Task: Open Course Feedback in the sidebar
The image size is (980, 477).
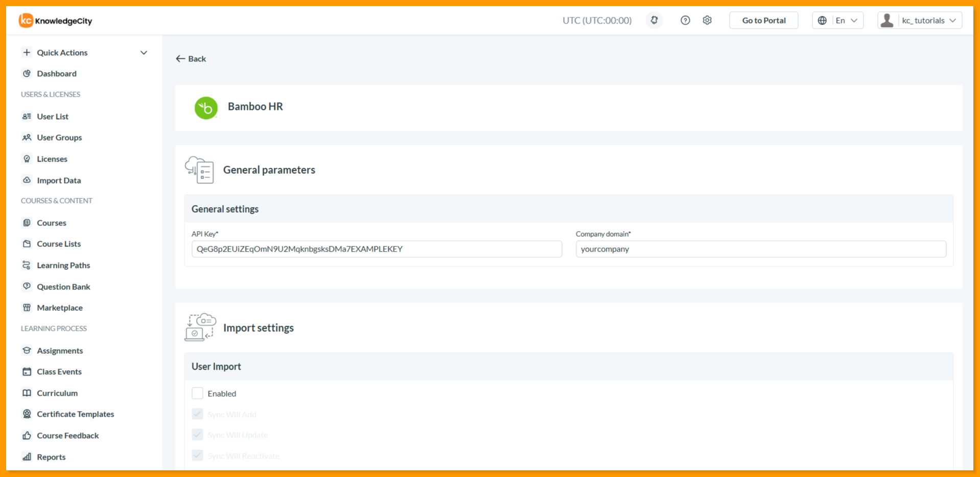Action: point(68,436)
